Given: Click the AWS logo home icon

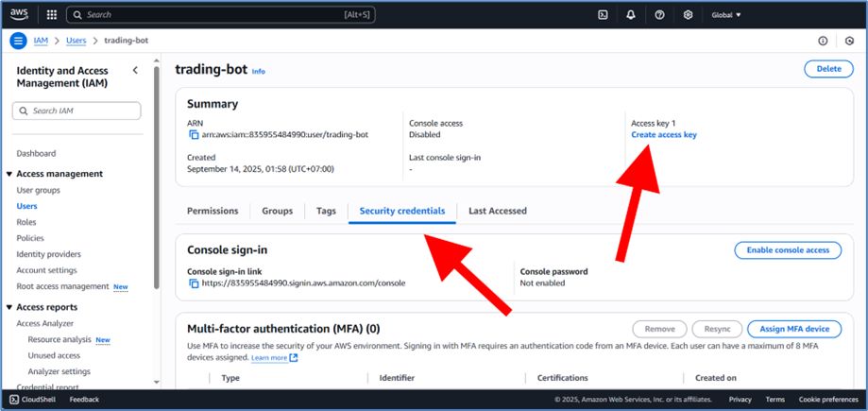Looking at the screenshot, I should (20, 15).
